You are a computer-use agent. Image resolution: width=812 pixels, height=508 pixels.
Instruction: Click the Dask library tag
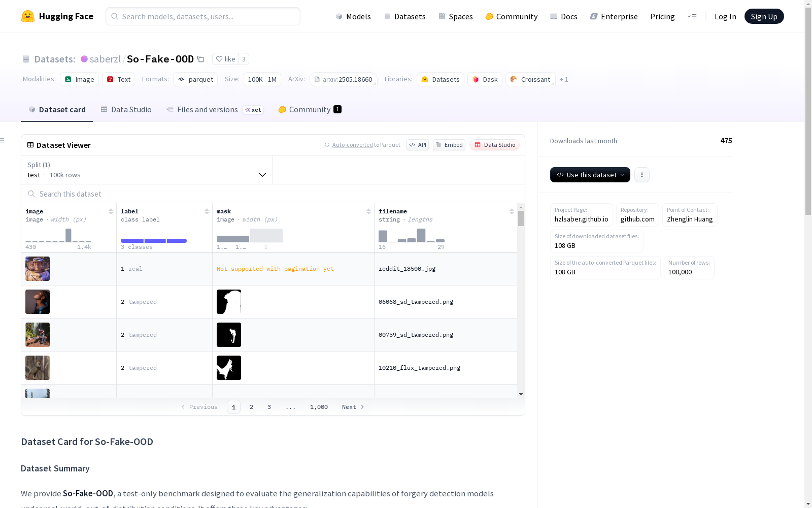(485, 79)
